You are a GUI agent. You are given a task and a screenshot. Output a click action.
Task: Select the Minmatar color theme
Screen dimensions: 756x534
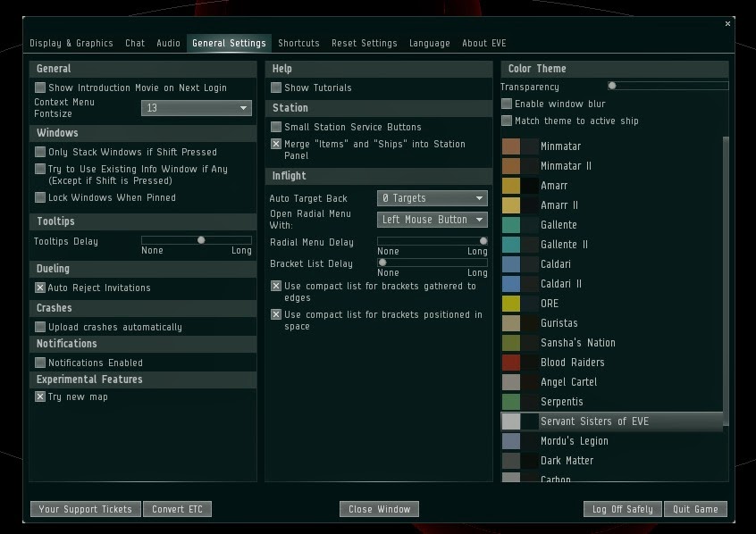pyautogui.click(x=612, y=146)
